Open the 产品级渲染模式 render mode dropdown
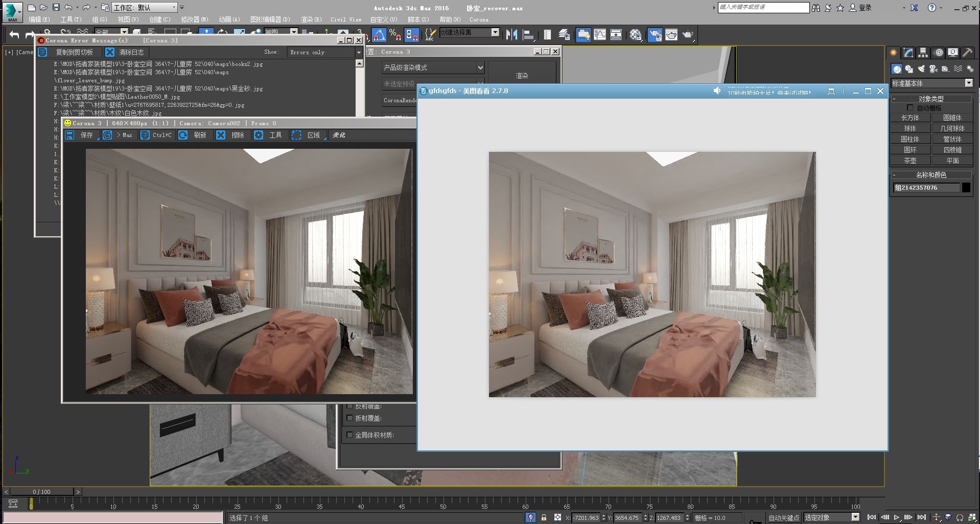The width and height of the screenshot is (980, 524). (433, 67)
